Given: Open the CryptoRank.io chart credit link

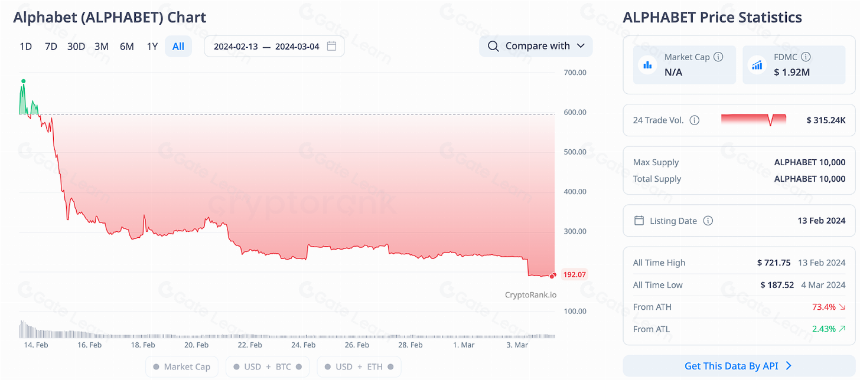Looking at the screenshot, I should click(530, 295).
